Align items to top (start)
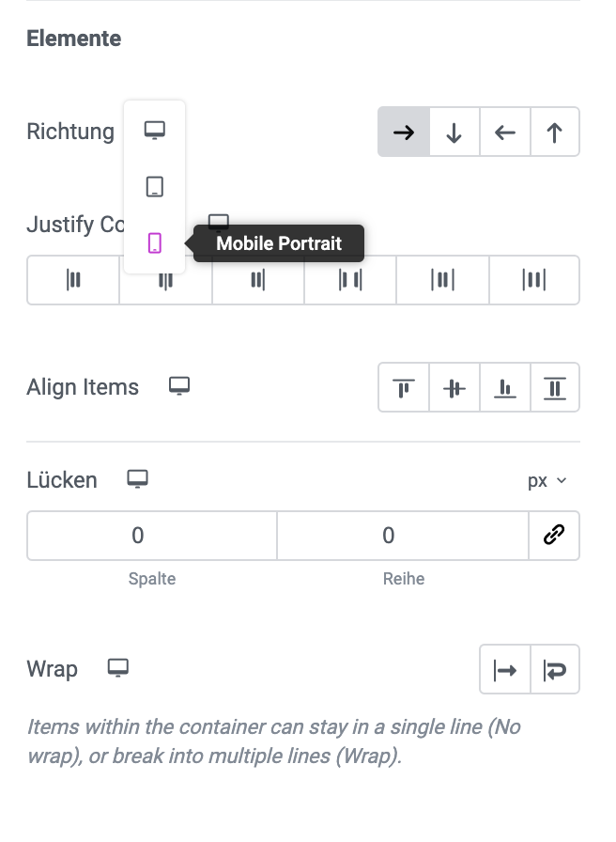This screenshot has width=616, height=842. coord(404,388)
